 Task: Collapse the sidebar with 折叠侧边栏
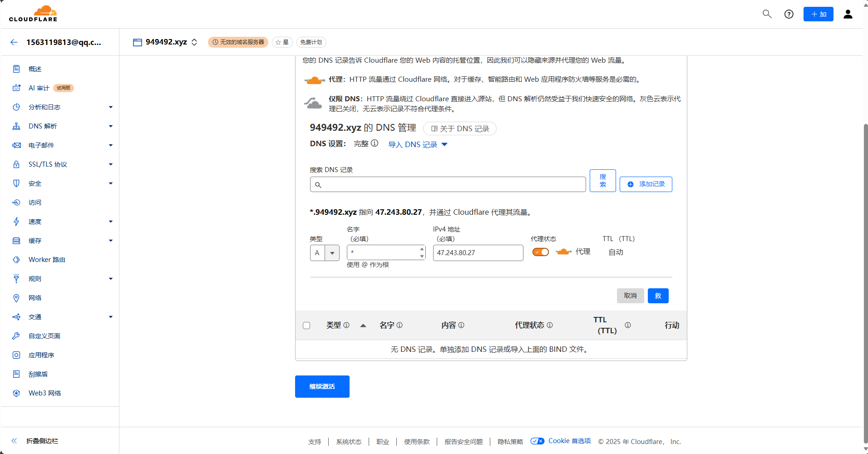point(35,441)
